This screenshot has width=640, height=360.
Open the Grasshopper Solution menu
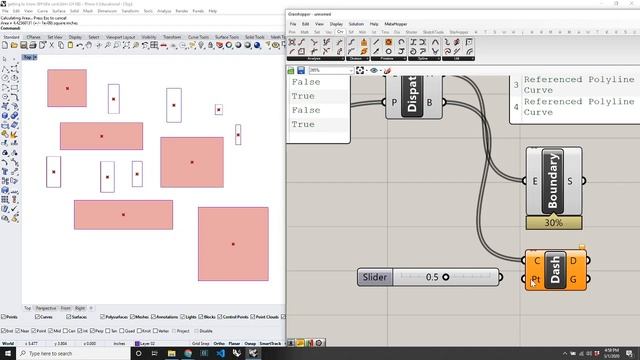(356, 24)
